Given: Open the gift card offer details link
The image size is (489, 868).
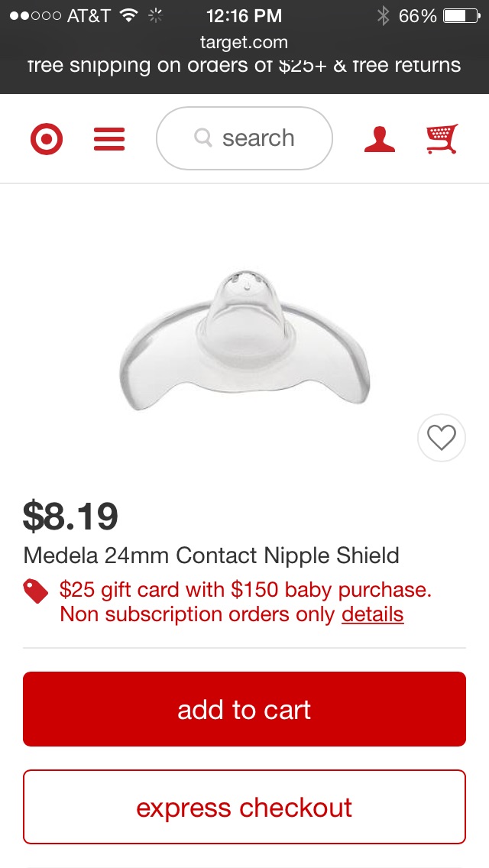Looking at the screenshot, I should (x=373, y=614).
